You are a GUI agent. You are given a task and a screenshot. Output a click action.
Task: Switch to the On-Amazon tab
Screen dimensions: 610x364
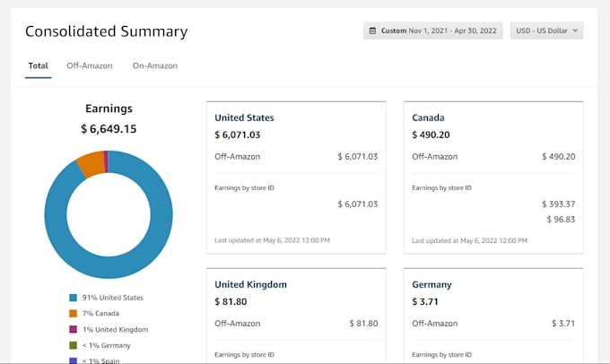point(155,65)
